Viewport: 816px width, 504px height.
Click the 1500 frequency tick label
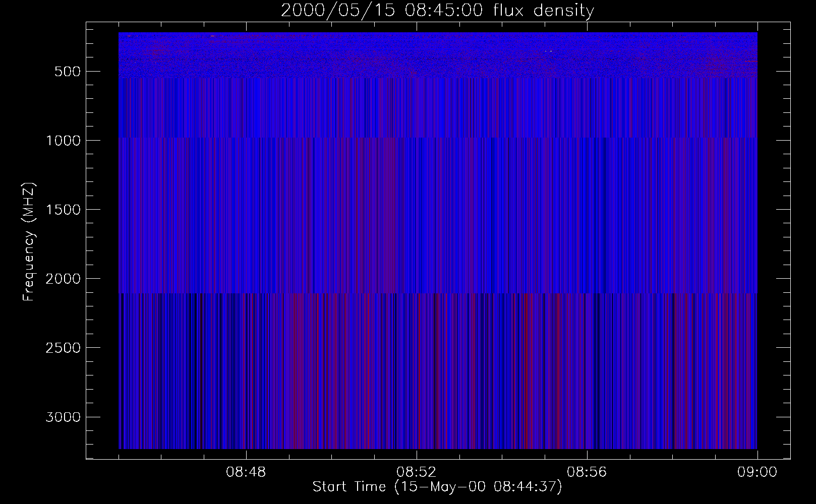coord(63,210)
